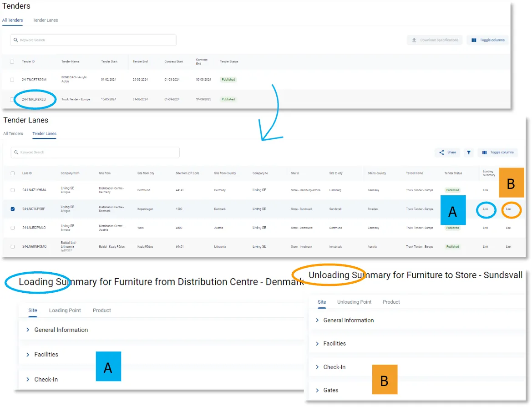Click the Lane ID column header
532x407 pixels.
[x=27, y=173]
